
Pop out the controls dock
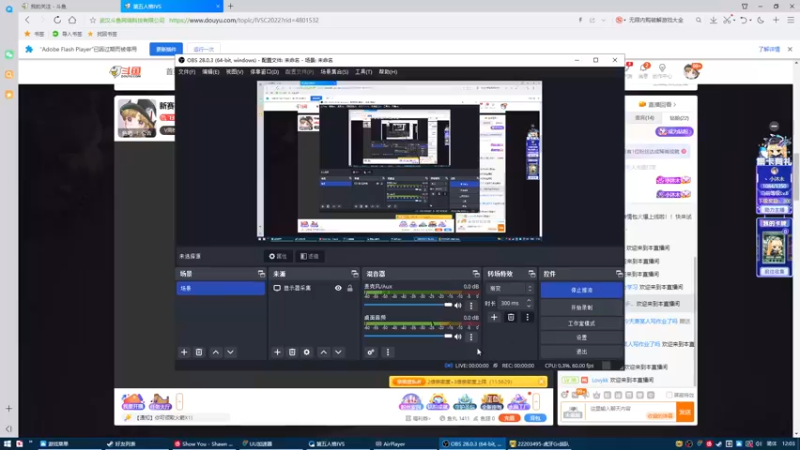click(x=619, y=274)
